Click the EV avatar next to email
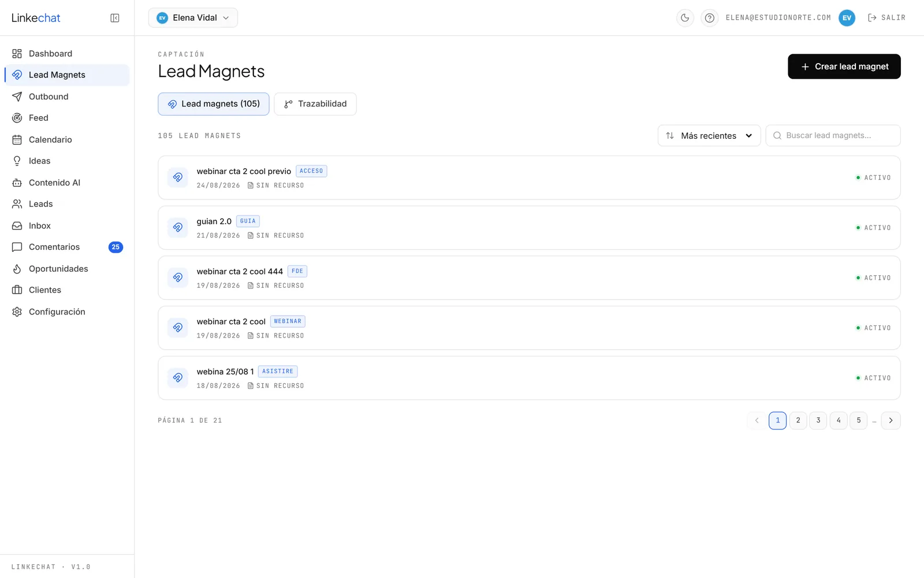This screenshot has height=578, width=924. tap(847, 18)
